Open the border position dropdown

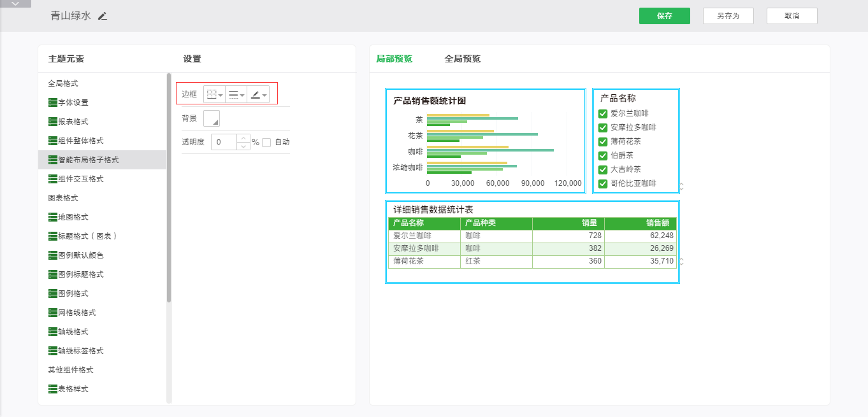[x=214, y=94]
